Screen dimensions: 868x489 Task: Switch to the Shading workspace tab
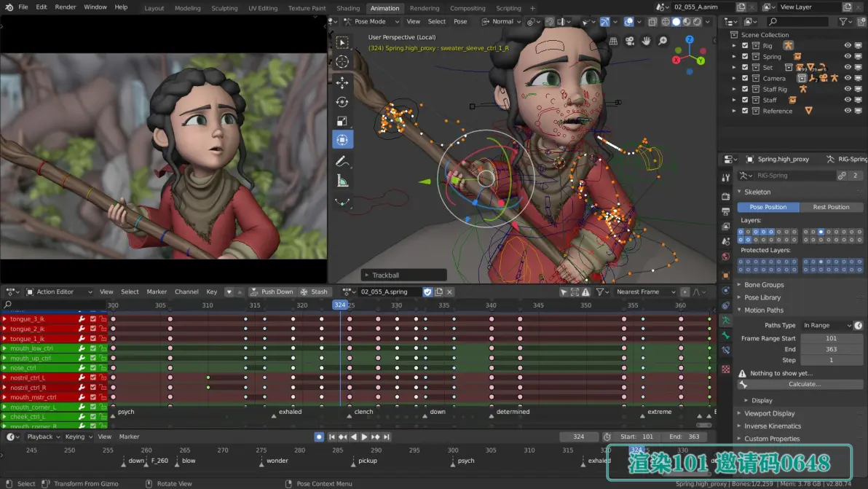[347, 8]
